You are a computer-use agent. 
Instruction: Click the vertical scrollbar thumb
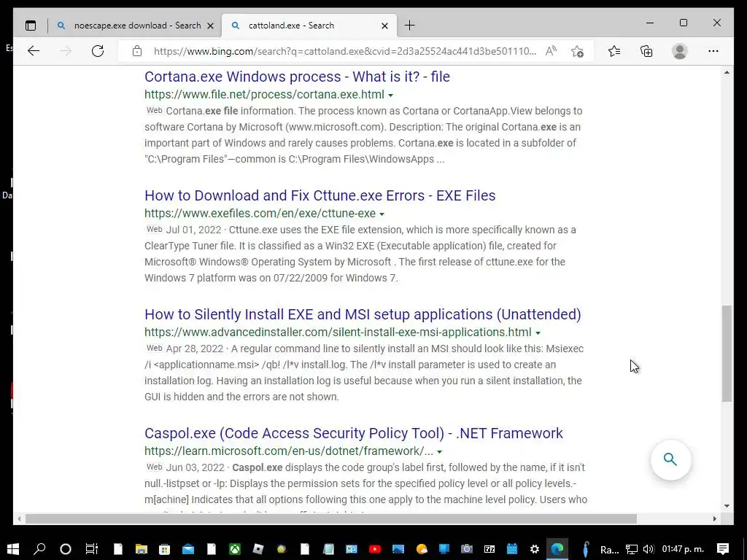pyautogui.click(x=727, y=354)
